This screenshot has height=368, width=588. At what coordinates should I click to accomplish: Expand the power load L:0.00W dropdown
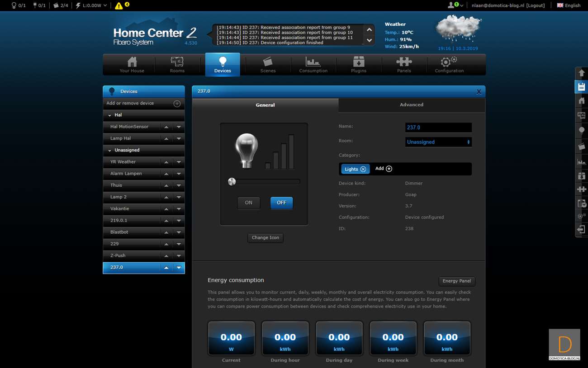tap(91, 5)
